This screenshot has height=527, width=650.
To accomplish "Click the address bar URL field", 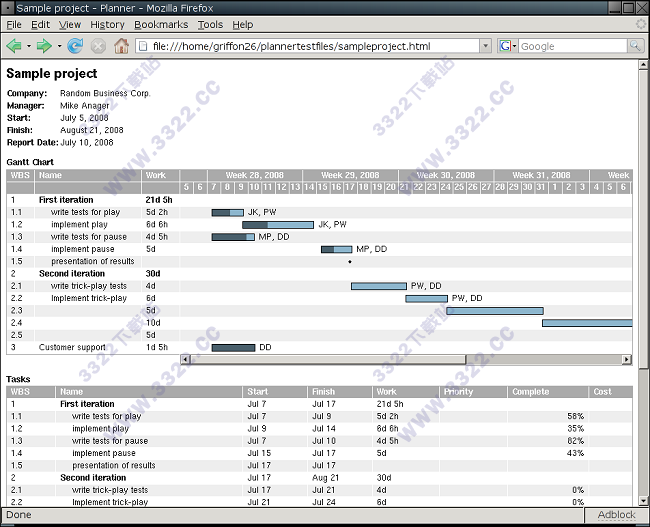I will click(310, 46).
